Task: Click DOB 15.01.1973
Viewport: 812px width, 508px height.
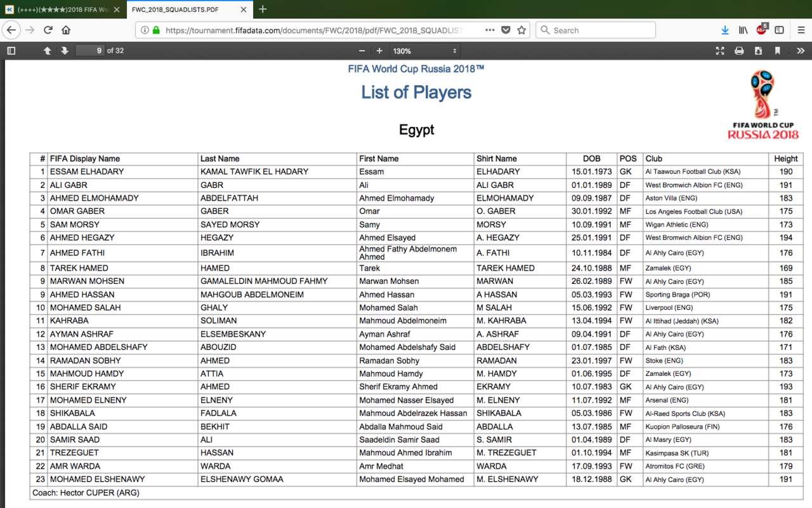Action: (592, 171)
